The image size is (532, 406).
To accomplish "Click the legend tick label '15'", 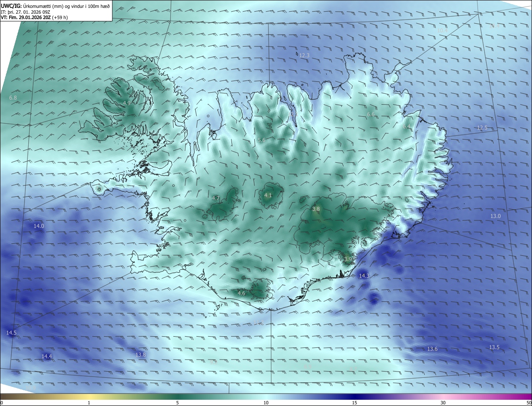I will tap(355, 403).
